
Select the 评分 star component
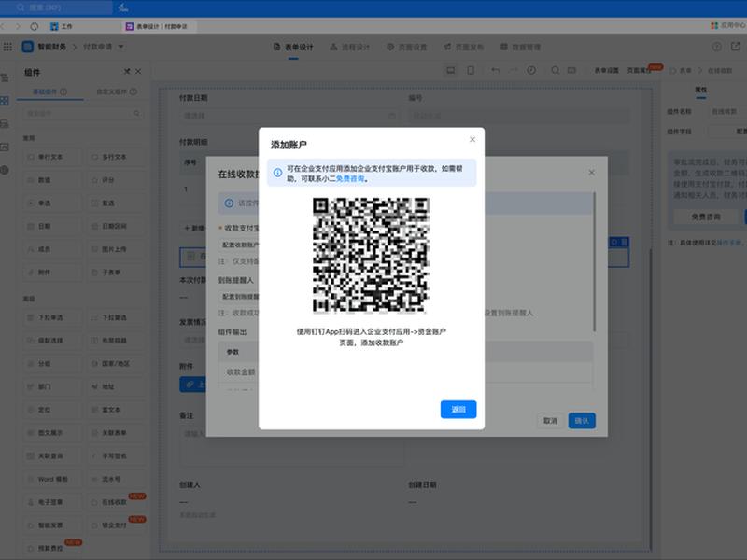[116, 180]
